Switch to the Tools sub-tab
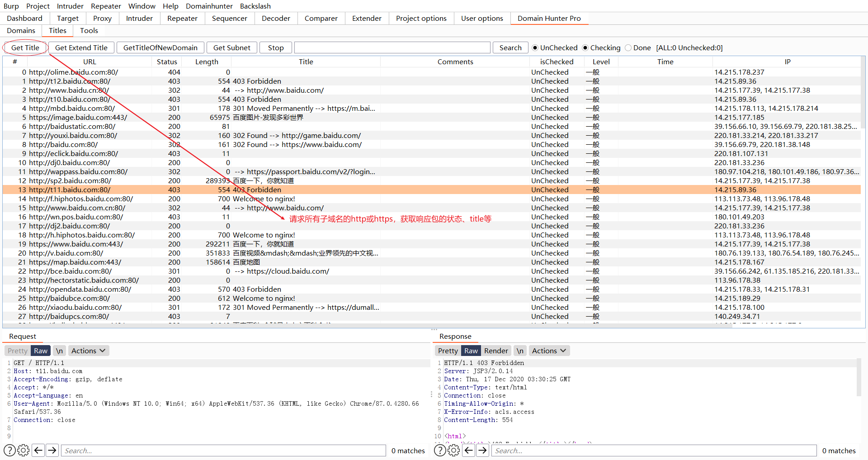Image resolution: width=868 pixels, height=460 pixels. (89, 30)
